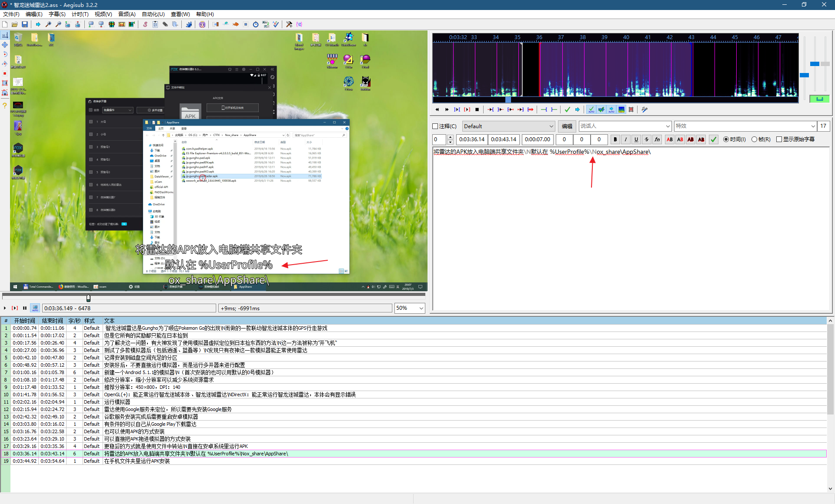This screenshot has width=835, height=504.
Task: Enable 显示原始字幕 option
Action: tap(780, 139)
